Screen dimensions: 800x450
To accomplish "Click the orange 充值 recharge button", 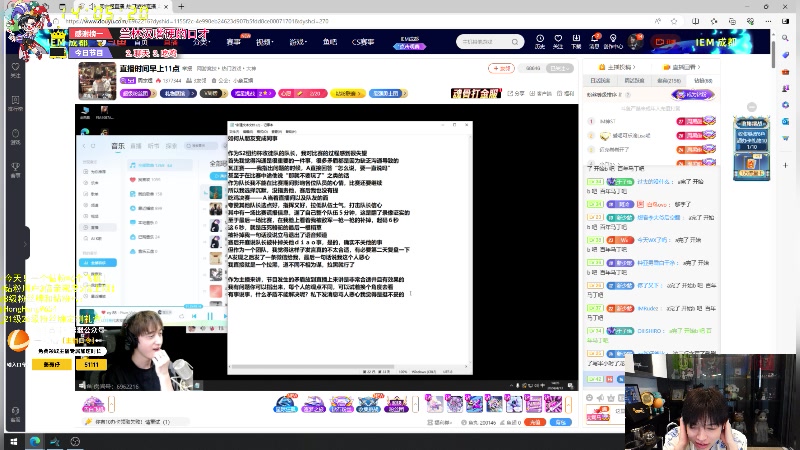I will coord(535,422).
